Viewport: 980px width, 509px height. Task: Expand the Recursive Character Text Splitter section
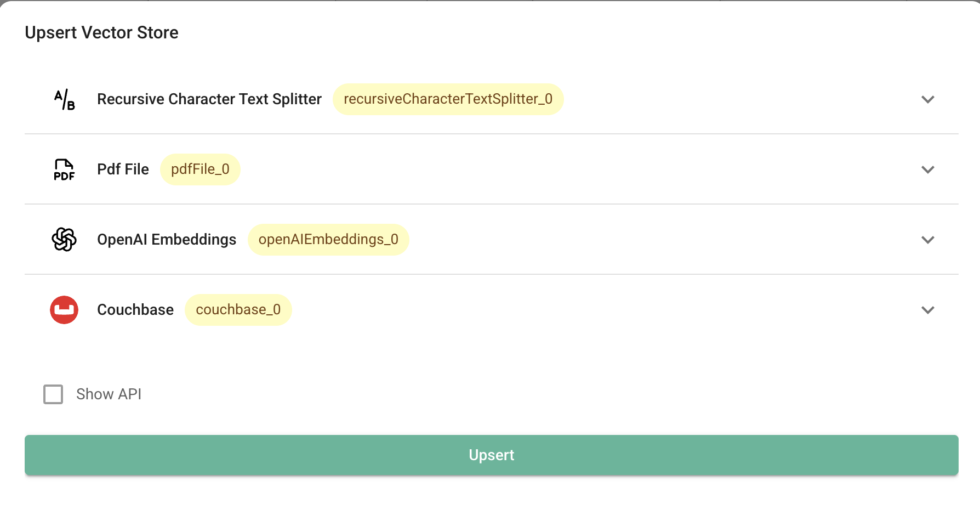[x=927, y=99]
